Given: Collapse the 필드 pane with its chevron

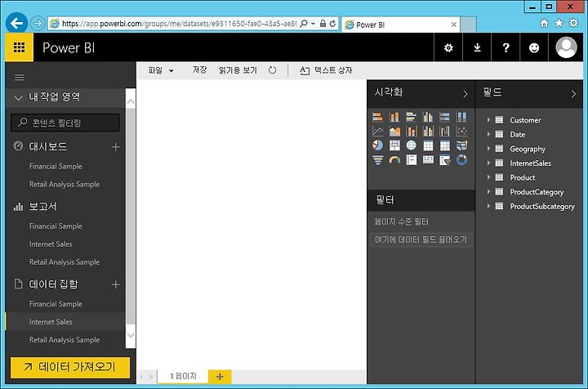Looking at the screenshot, I should (573, 94).
